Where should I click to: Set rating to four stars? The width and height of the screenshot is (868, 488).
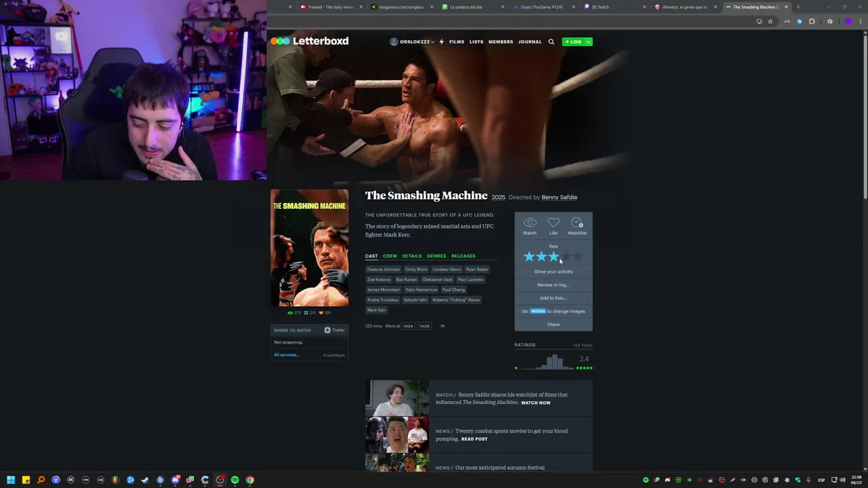point(566,257)
